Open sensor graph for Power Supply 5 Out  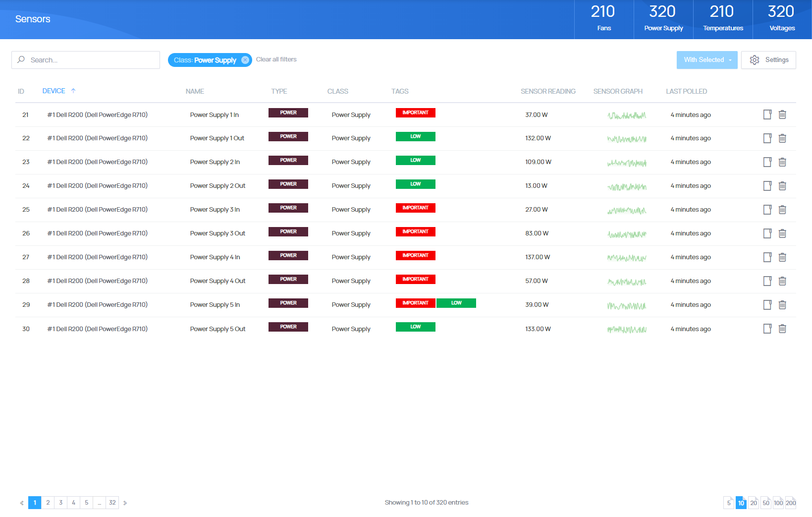tap(627, 329)
